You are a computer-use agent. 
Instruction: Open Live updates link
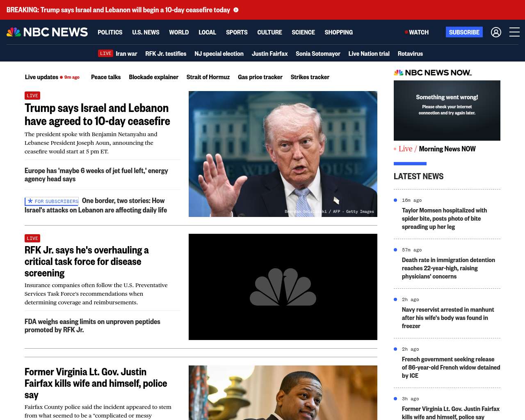[x=41, y=77]
